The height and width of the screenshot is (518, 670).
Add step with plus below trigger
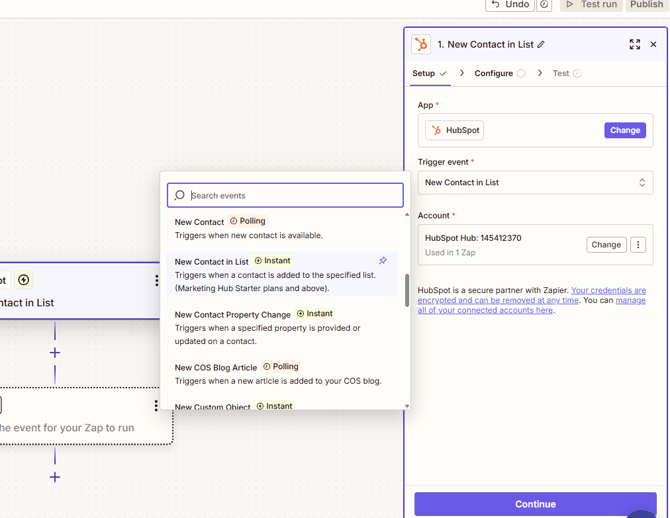[x=55, y=353]
